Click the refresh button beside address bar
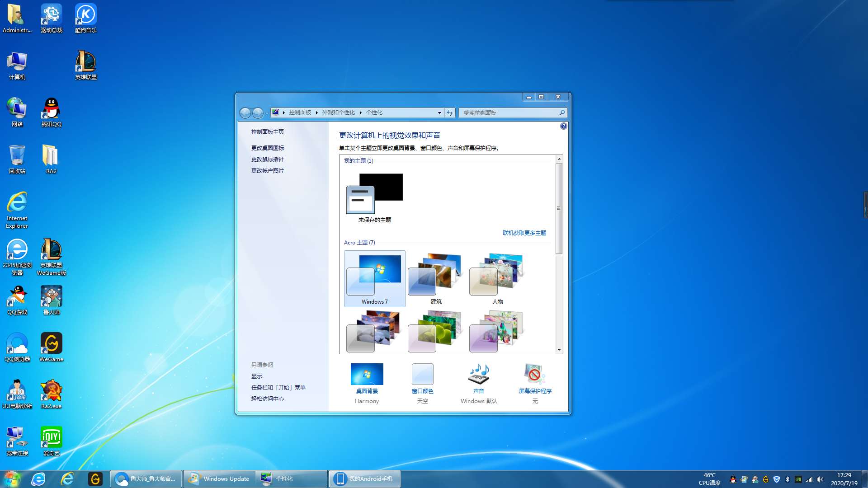Image resolution: width=868 pixels, height=488 pixels. point(450,113)
